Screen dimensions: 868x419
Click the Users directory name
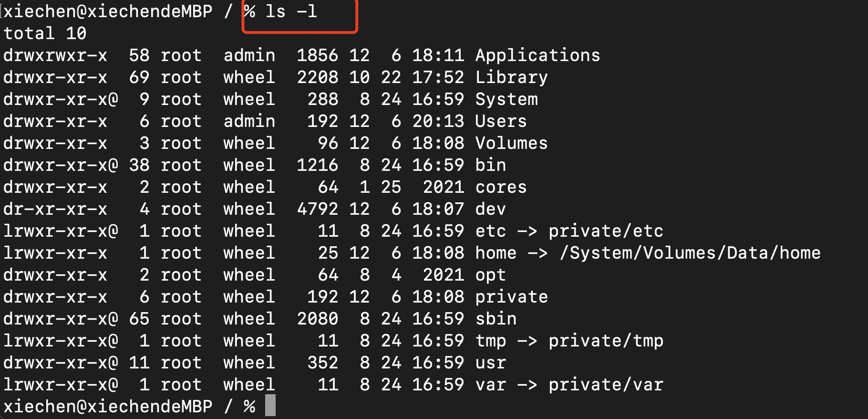pos(501,121)
